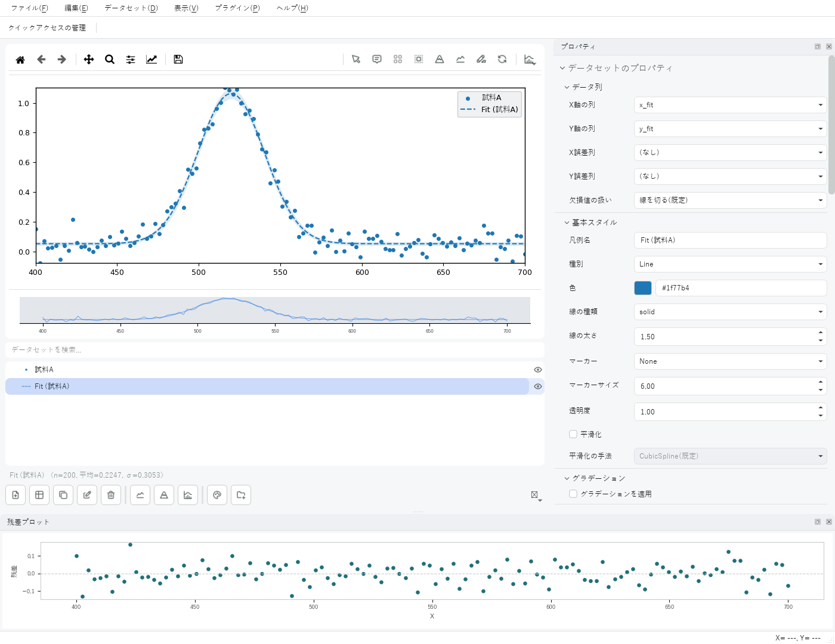This screenshot has height=644, width=835.
Task: Select the pan move tool icon
Action: click(x=89, y=60)
